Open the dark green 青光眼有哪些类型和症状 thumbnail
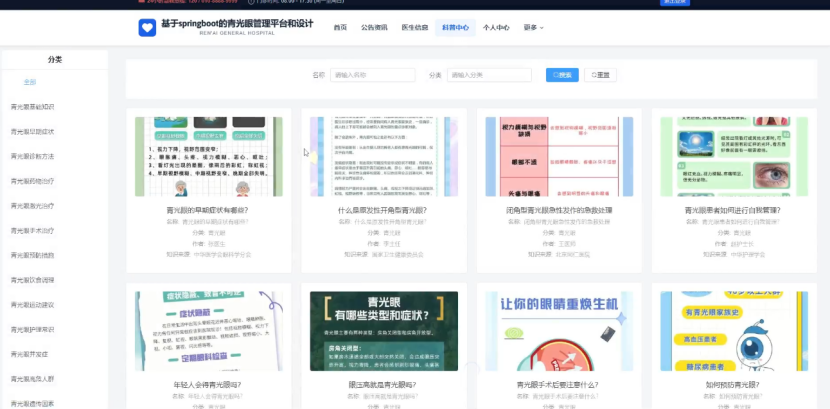Screen dimensions: 830x409 (x=384, y=331)
